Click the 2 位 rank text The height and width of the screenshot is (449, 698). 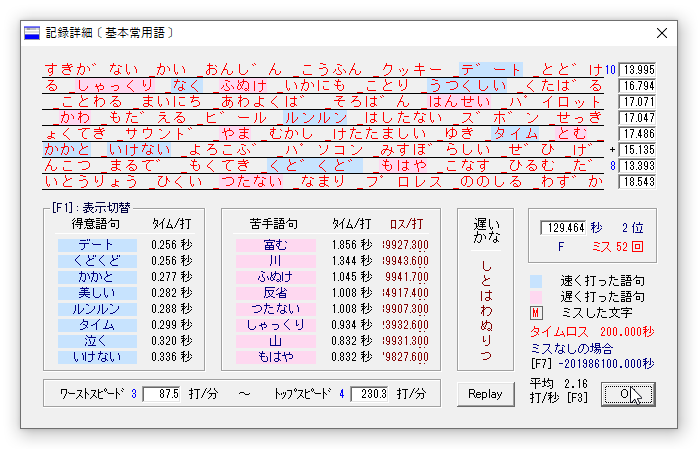click(x=633, y=228)
